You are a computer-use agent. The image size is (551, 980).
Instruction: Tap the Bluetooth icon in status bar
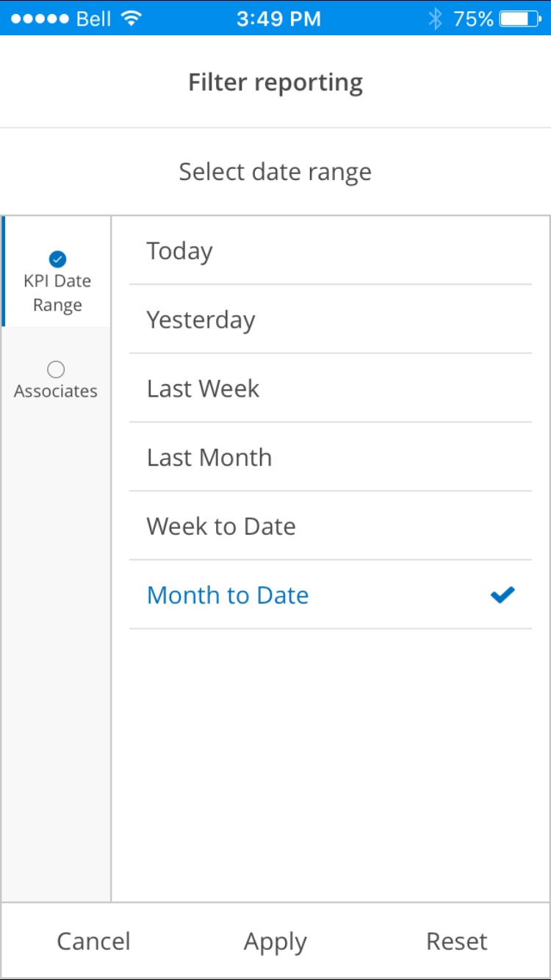(435, 18)
